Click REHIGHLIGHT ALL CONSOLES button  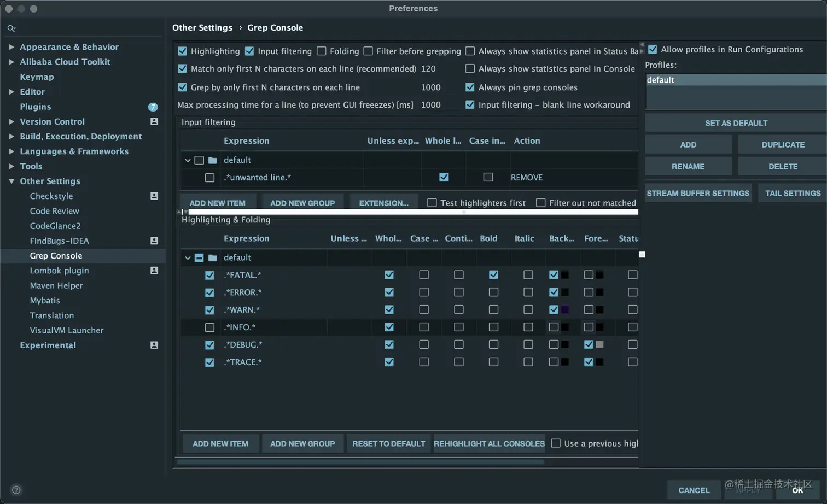pos(489,443)
